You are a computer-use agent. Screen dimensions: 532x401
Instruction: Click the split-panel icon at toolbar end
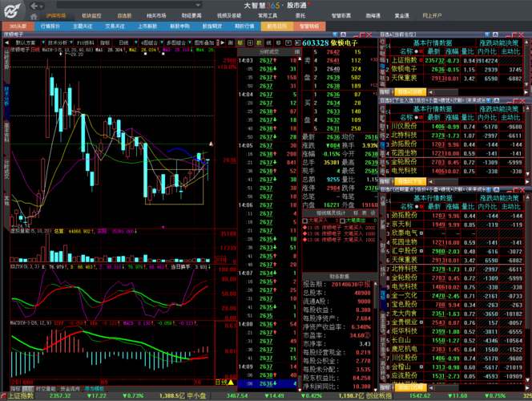[297, 43]
